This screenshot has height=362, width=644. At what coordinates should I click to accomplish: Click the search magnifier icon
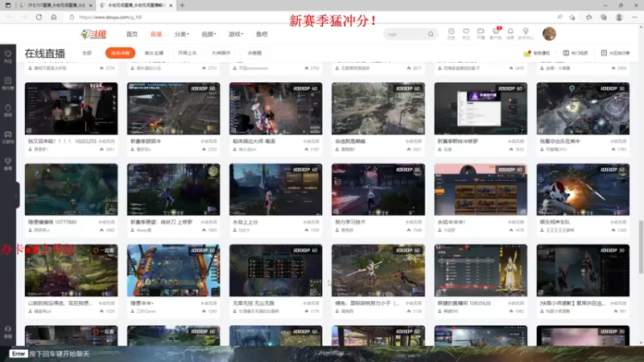point(431,34)
